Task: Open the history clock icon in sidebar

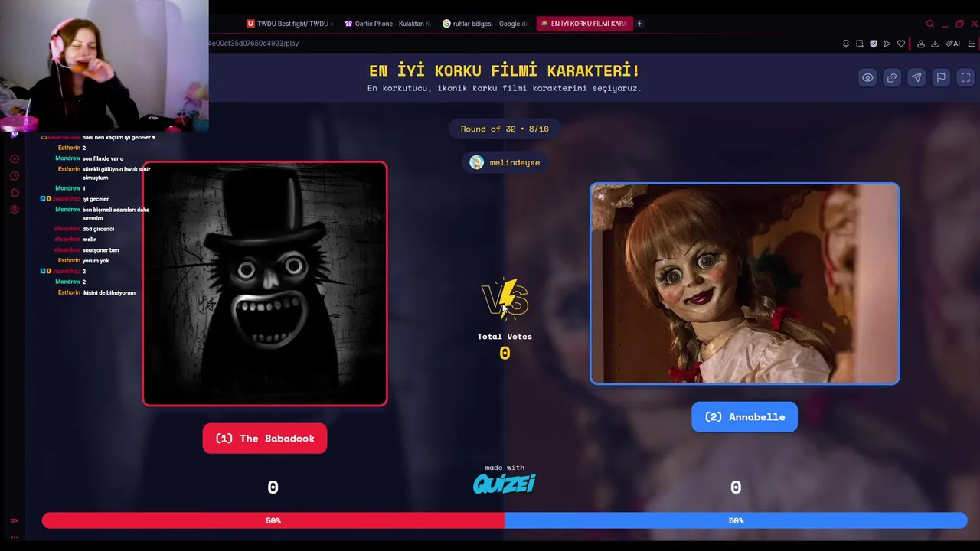Action: (15, 176)
